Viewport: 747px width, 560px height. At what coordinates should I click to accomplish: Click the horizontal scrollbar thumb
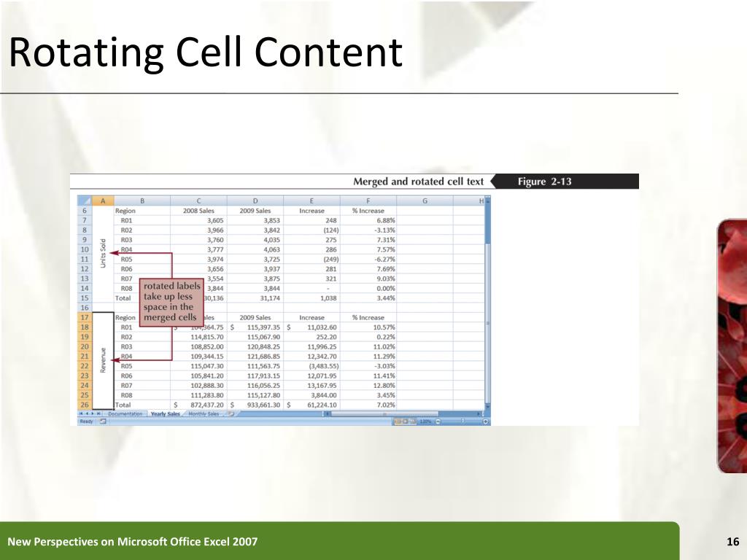click(384, 414)
